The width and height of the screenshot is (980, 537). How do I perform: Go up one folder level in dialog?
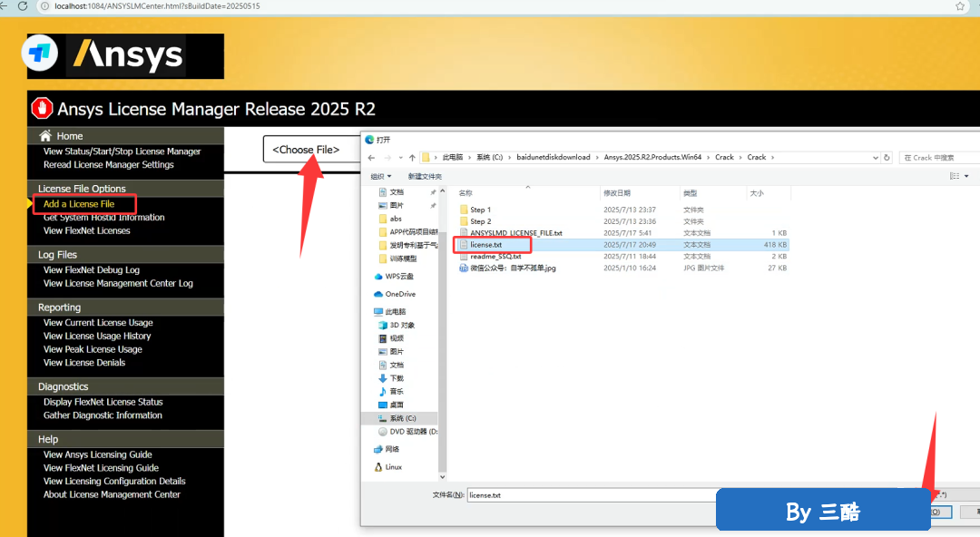tap(412, 158)
